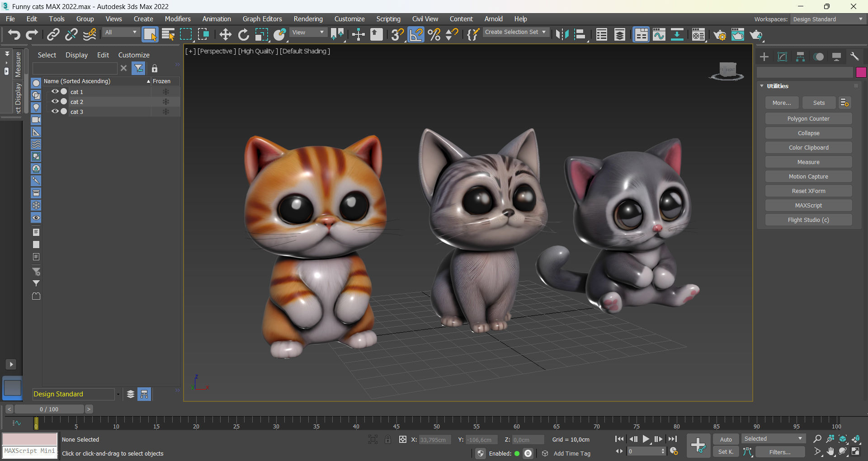
Task: Click Display Lights filter icon in explorer
Action: tap(36, 108)
